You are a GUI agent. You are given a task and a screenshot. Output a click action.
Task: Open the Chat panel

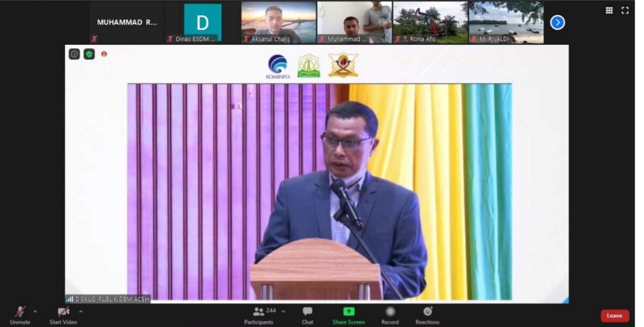[x=307, y=315]
